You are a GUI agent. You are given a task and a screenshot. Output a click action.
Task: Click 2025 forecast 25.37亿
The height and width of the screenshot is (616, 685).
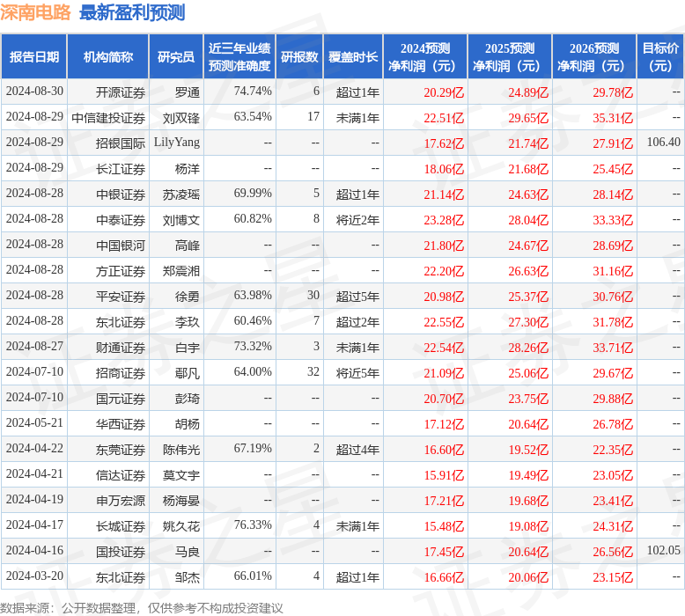[x=528, y=297]
